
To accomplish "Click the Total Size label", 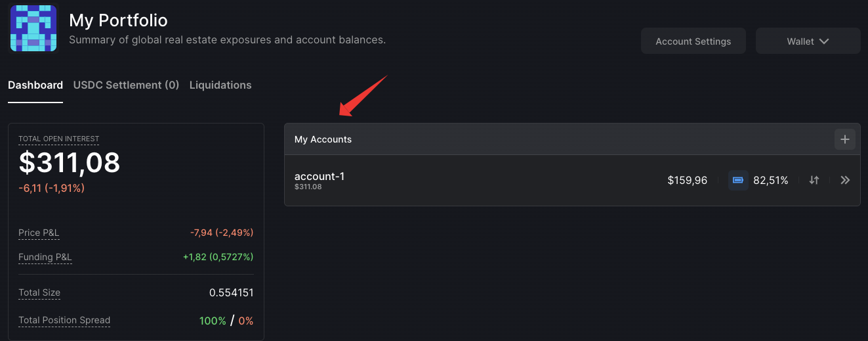I will point(39,292).
